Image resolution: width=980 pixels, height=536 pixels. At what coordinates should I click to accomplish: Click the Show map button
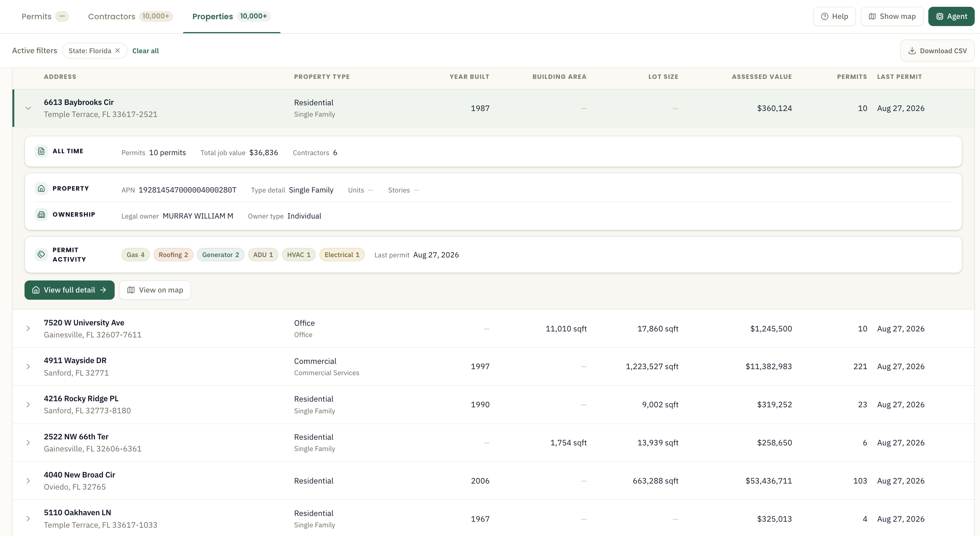892,16
